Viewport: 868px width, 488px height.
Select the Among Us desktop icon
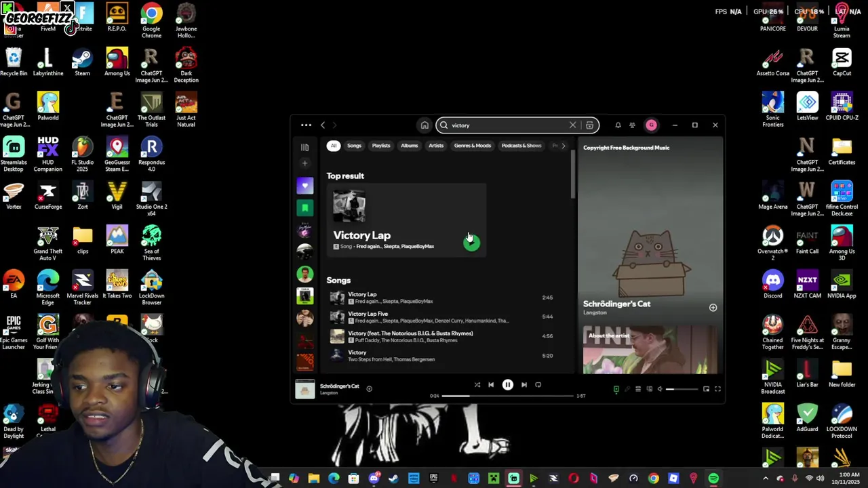point(117,62)
